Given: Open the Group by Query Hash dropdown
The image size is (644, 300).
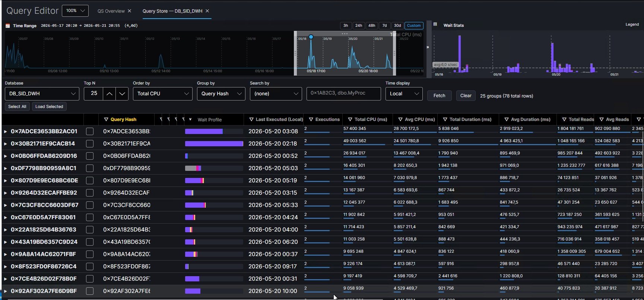Looking at the screenshot, I should [221, 94].
